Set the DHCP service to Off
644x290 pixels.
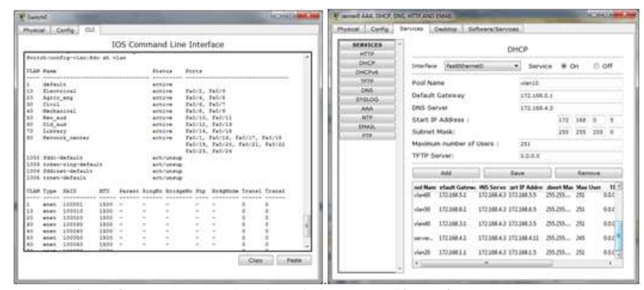[x=596, y=66]
